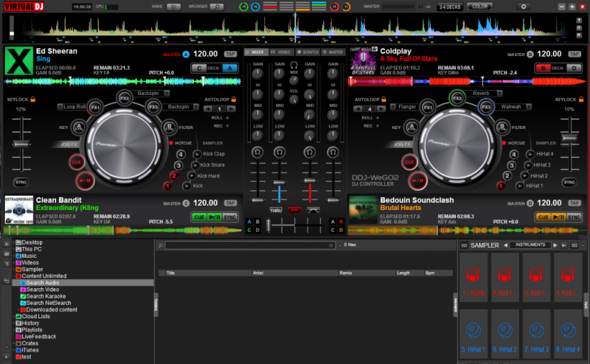
Task: Click green CUE on Clean Bandit deck
Action: tap(199, 217)
